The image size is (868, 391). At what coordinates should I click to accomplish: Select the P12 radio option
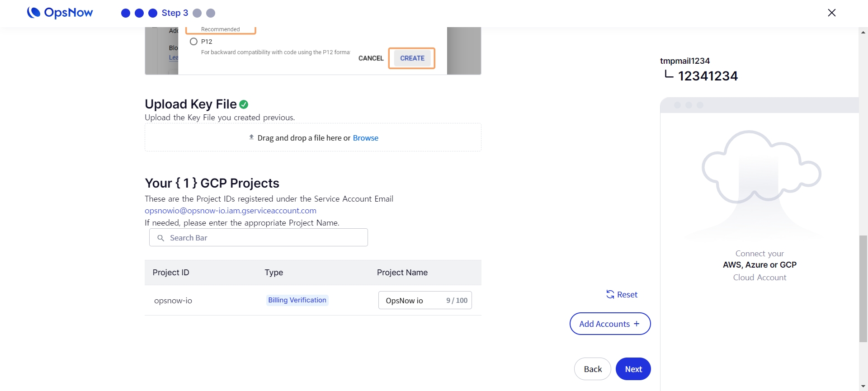click(x=194, y=42)
